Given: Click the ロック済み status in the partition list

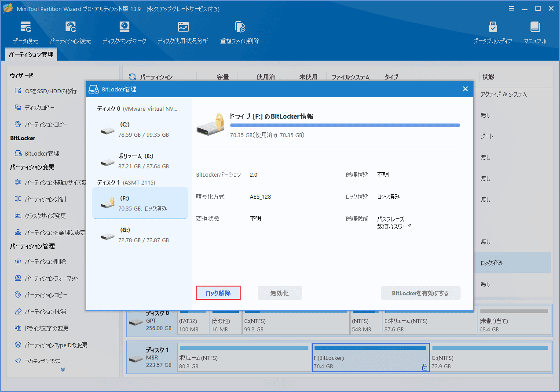Looking at the screenshot, I should click(x=492, y=263).
